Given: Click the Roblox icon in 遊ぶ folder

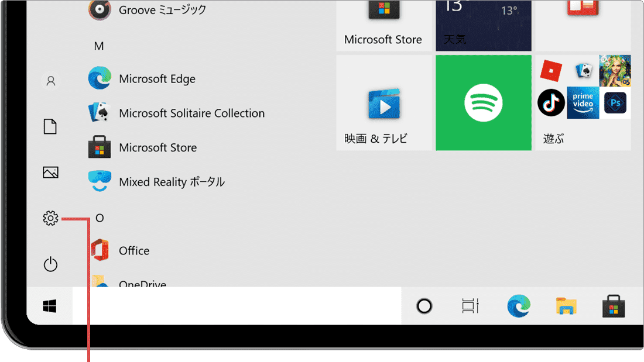Looking at the screenshot, I should tap(551, 71).
